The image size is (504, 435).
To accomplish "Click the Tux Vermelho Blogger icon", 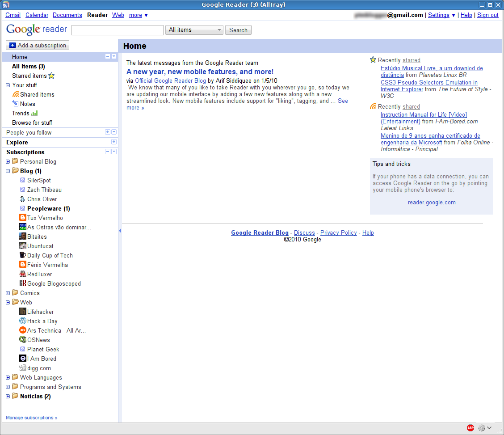I will (x=22, y=218).
